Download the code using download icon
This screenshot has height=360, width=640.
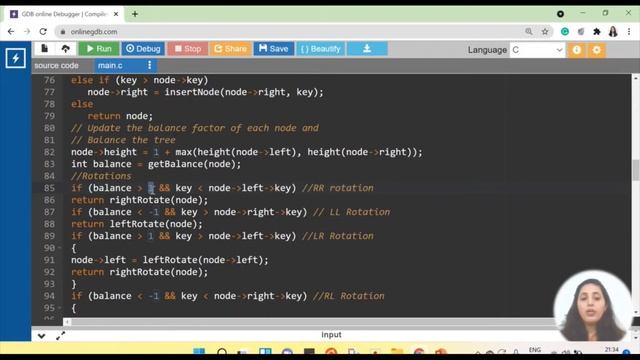click(x=367, y=49)
